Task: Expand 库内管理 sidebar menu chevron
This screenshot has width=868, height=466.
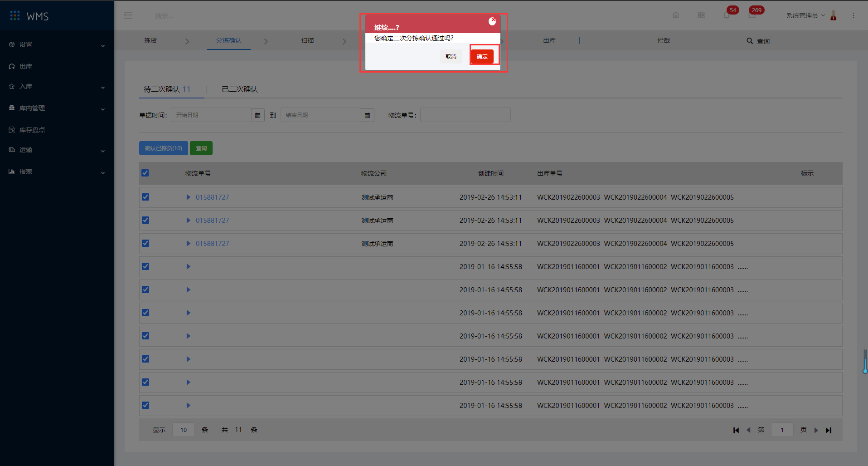Action: (103, 109)
